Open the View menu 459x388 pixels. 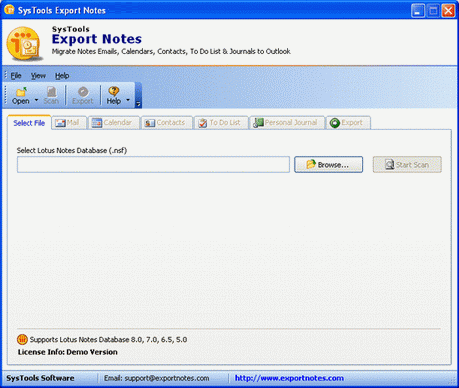[38, 76]
